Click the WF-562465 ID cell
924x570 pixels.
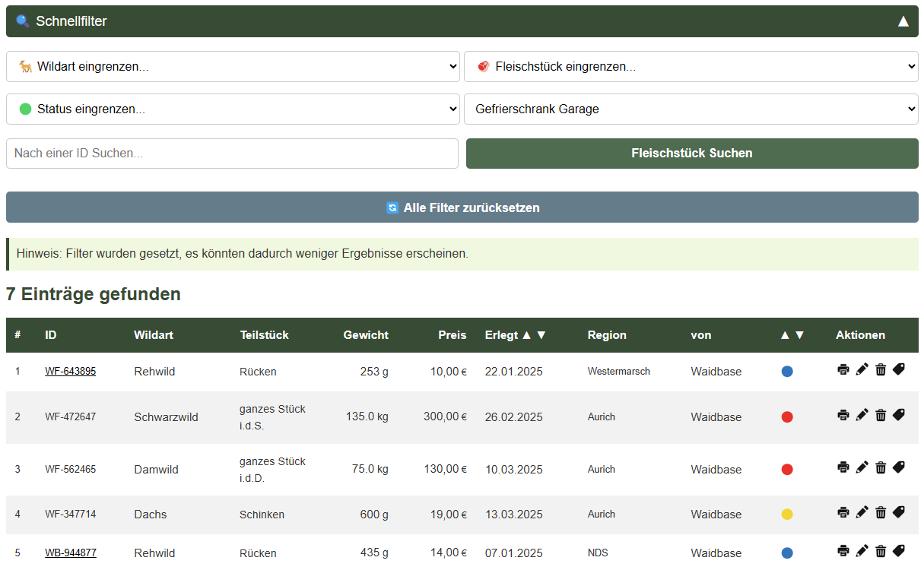71,470
